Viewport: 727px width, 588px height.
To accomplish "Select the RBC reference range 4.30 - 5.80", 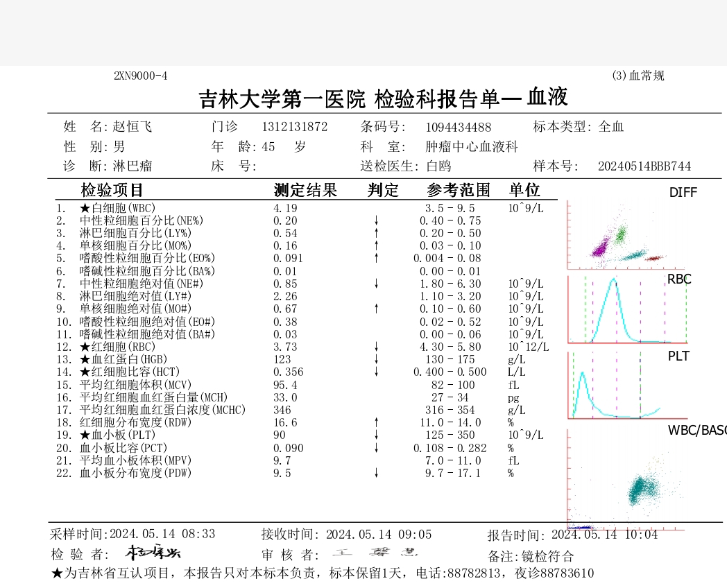I will (x=450, y=347).
